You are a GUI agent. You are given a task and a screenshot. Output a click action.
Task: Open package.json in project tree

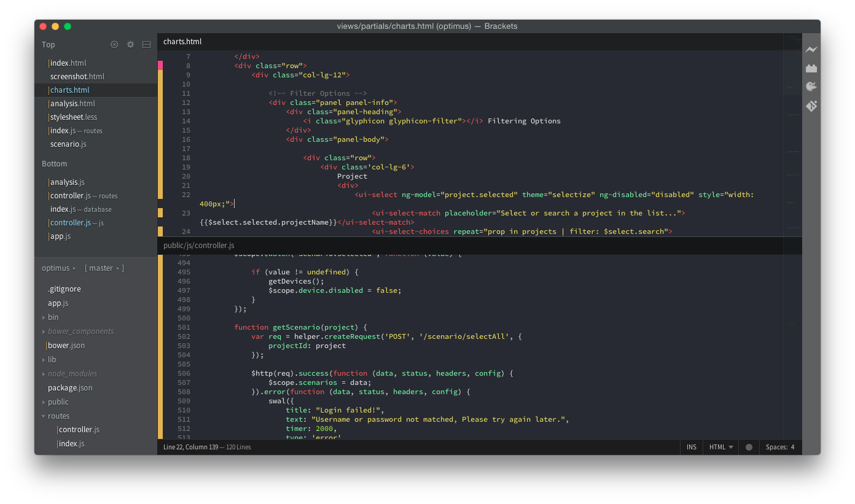pyautogui.click(x=70, y=388)
